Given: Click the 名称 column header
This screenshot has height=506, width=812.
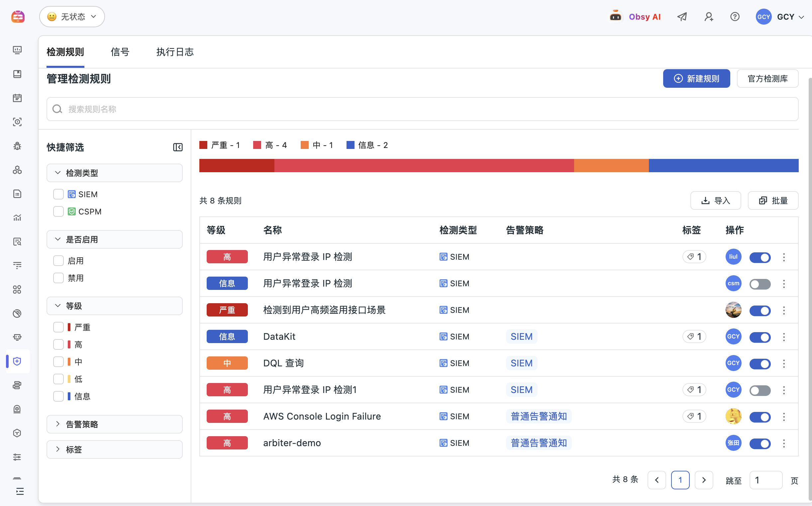Looking at the screenshot, I should pos(272,230).
